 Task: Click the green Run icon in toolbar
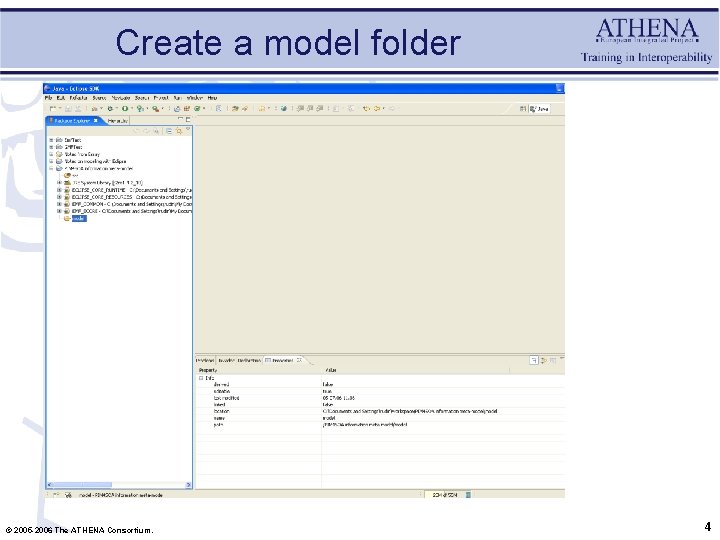point(125,109)
